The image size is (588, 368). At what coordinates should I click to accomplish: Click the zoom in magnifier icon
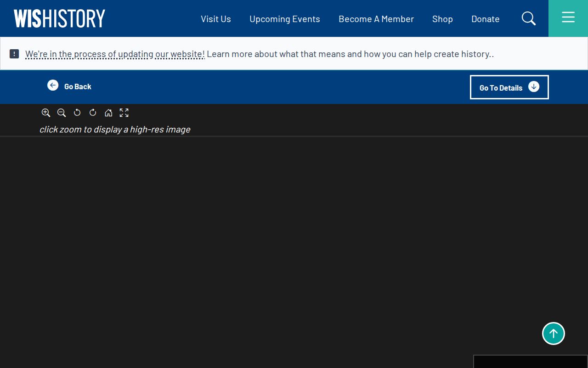(x=46, y=113)
